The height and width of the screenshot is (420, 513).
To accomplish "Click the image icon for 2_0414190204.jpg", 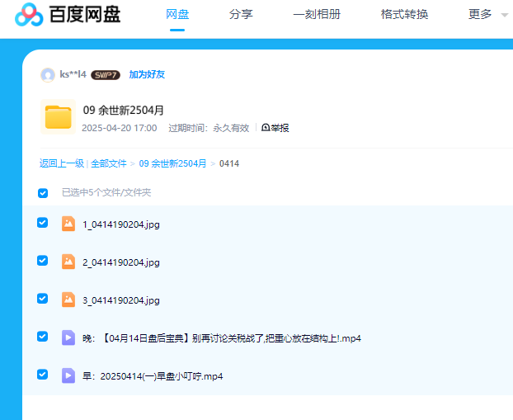I will click(x=68, y=262).
